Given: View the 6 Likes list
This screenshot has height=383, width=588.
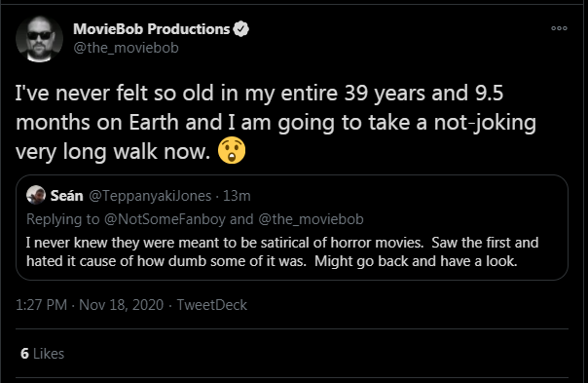Looking at the screenshot, I should coord(43,354).
